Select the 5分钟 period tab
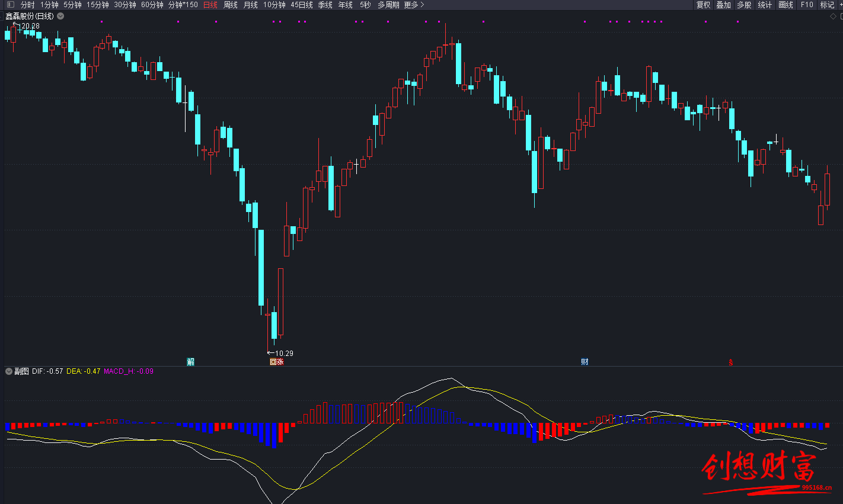843x504 pixels. pos(73,5)
